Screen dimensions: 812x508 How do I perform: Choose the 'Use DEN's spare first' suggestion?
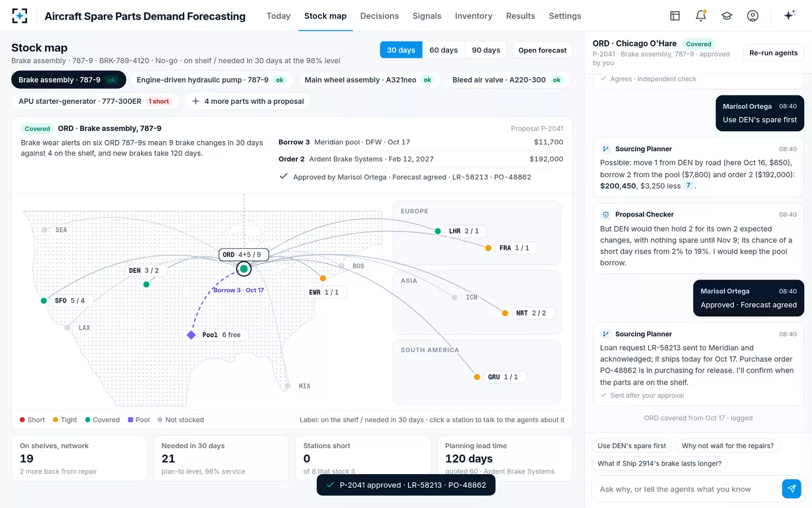click(x=632, y=446)
